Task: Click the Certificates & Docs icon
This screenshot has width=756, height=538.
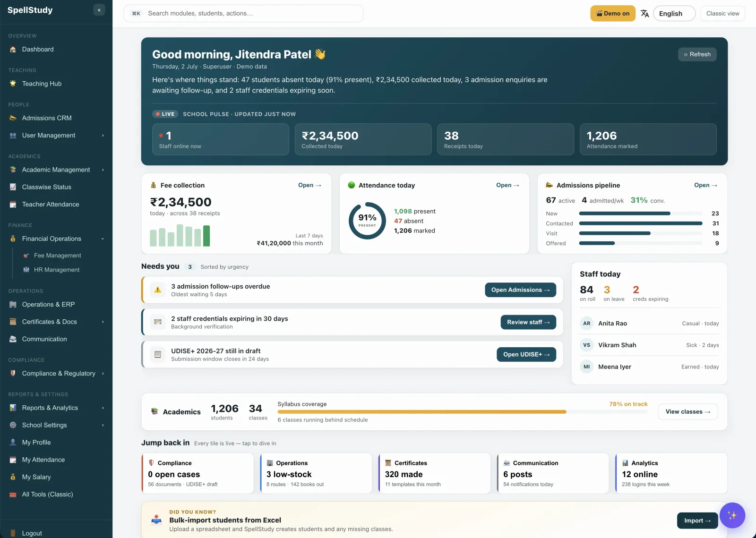Action: coord(13,322)
